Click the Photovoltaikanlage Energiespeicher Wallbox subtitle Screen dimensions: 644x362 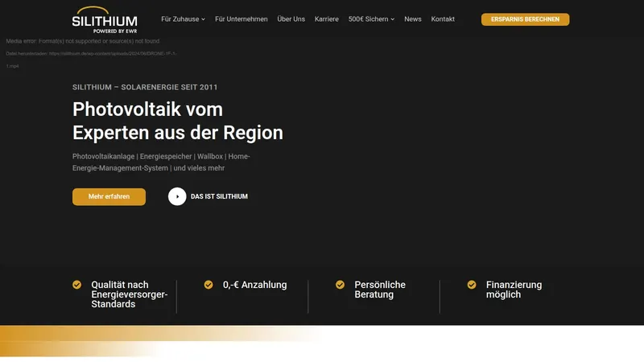pos(161,162)
